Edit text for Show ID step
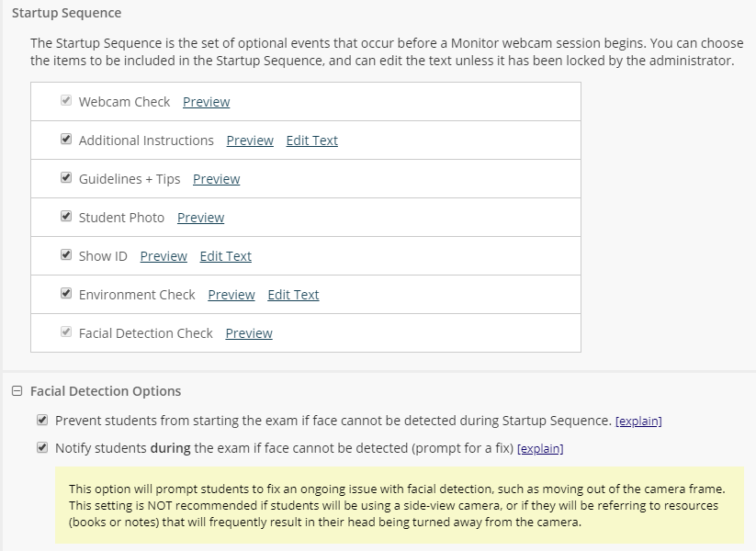Viewport: 756px width, 551px height. coord(226,256)
